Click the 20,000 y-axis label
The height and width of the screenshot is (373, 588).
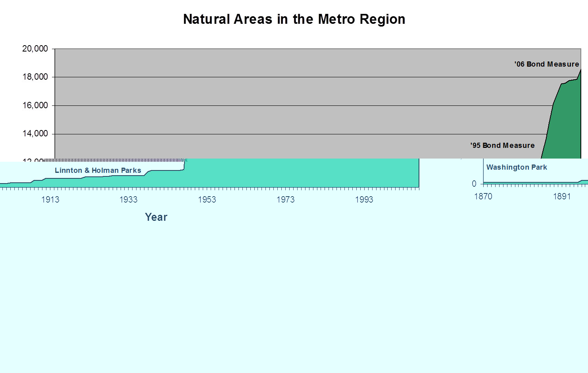pyautogui.click(x=35, y=49)
